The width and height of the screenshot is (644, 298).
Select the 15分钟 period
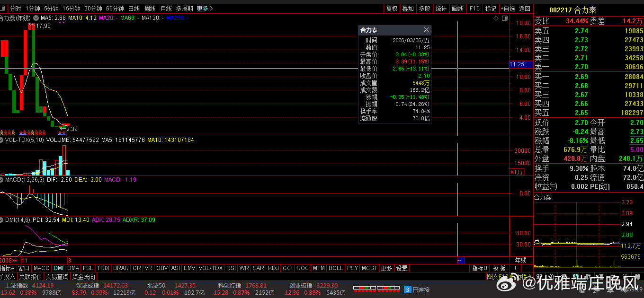point(72,9)
